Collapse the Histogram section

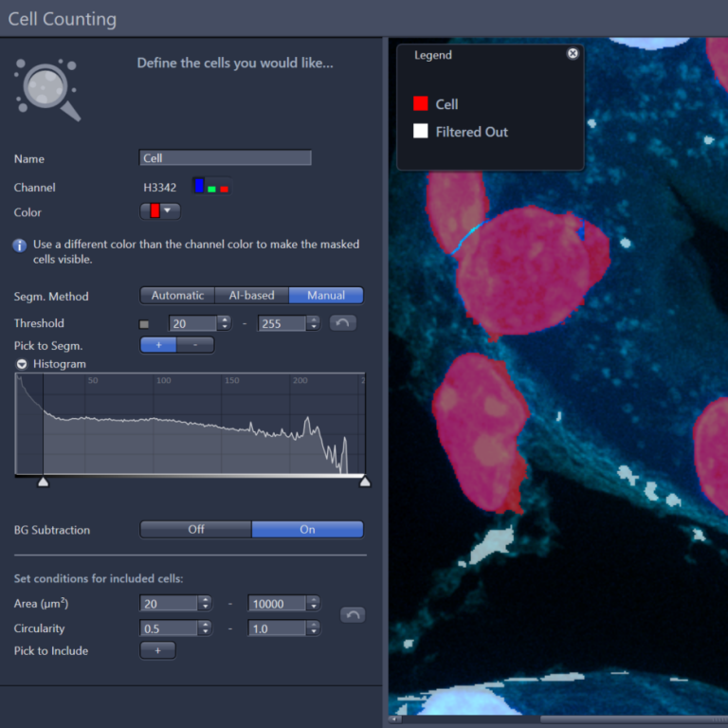pos(21,364)
